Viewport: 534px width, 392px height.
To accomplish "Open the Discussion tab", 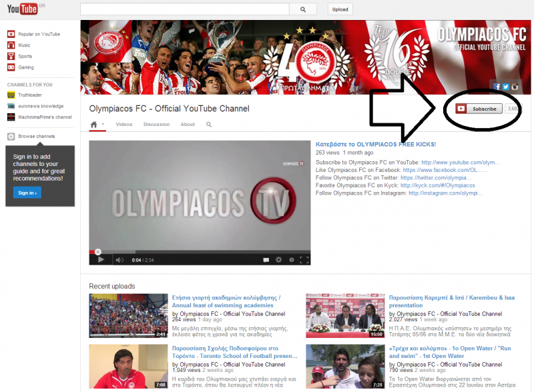I will (x=156, y=125).
